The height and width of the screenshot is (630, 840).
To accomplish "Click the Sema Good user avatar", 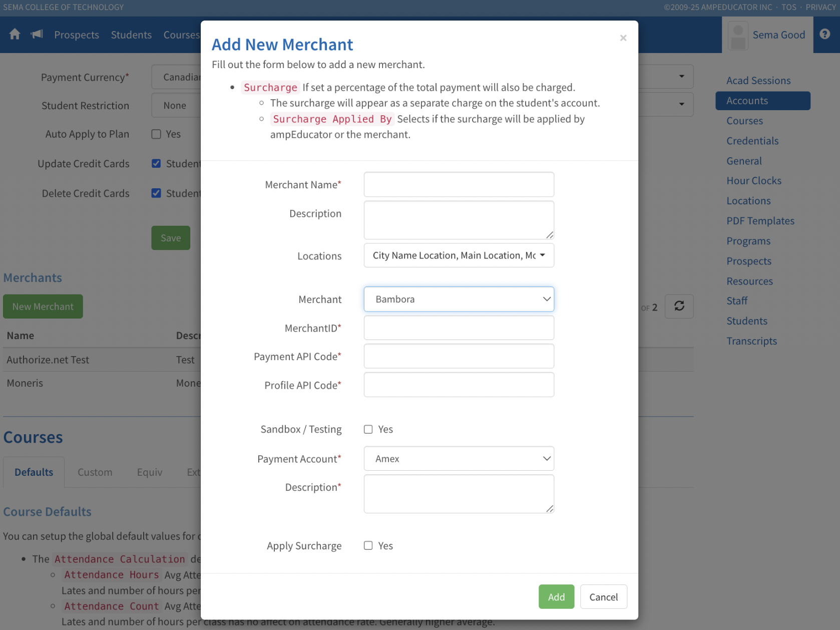I will [738, 35].
